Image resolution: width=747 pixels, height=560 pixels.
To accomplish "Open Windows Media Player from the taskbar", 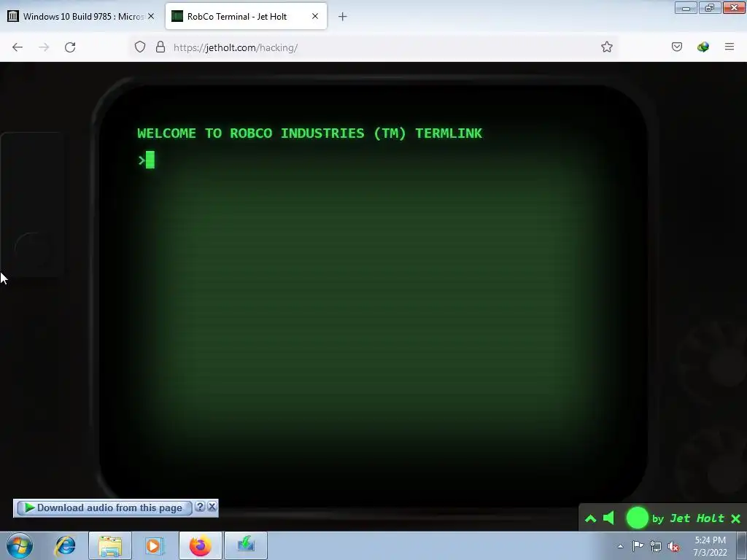I will [154, 545].
